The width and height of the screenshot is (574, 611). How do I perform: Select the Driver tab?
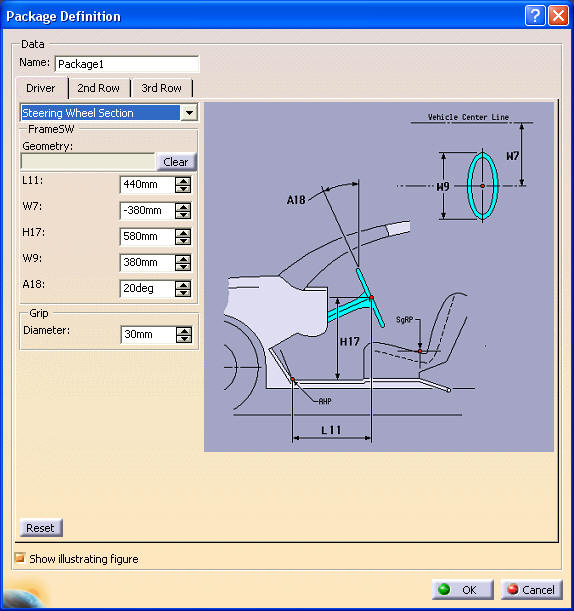[41, 88]
